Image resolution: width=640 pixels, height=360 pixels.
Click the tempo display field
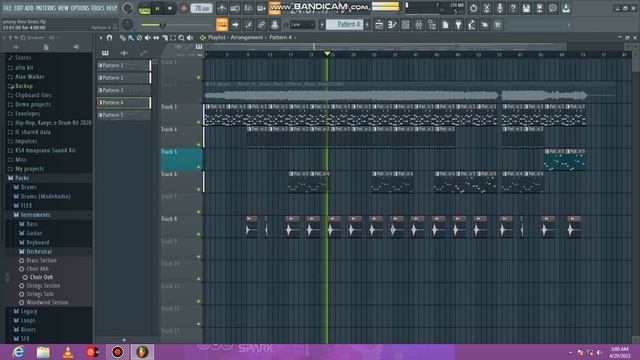[x=201, y=9]
